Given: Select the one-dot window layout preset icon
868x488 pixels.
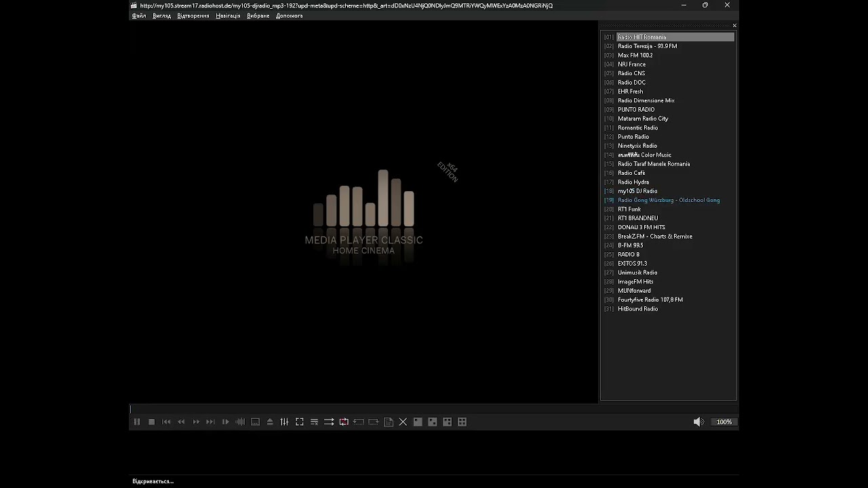Looking at the screenshot, I should 418,422.
